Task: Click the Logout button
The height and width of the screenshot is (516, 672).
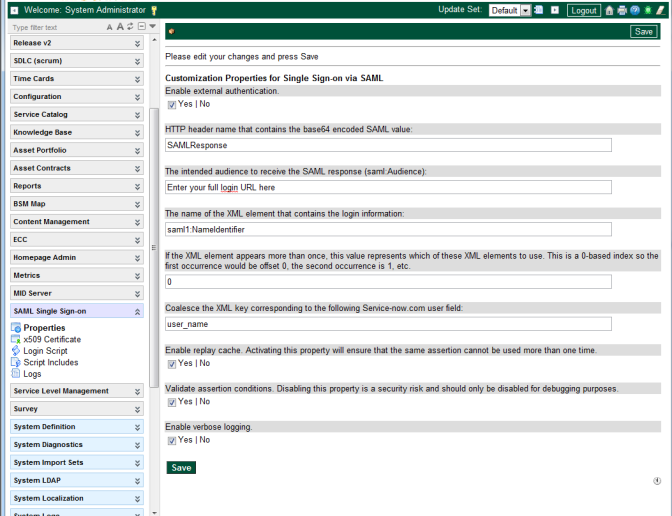Action: [584, 10]
